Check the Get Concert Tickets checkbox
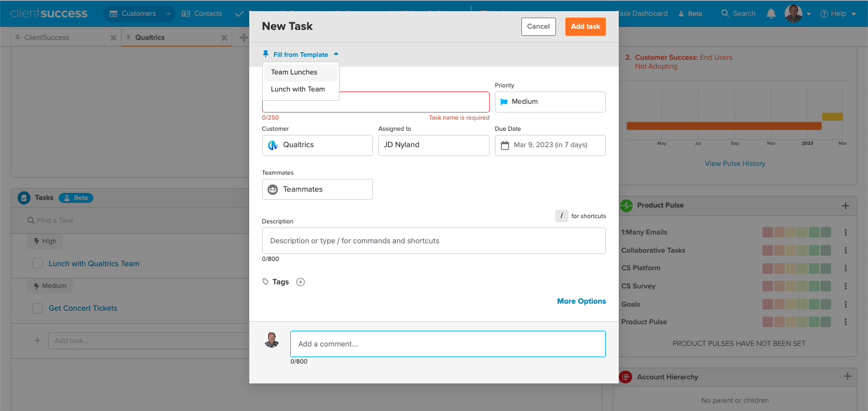The height and width of the screenshot is (411, 868). (x=38, y=308)
